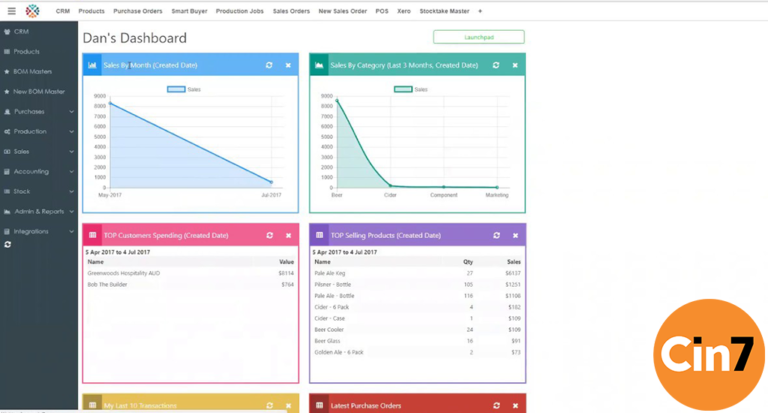Close the Sales By Category widget
Viewport: 768px width, 413px height.
pos(515,65)
